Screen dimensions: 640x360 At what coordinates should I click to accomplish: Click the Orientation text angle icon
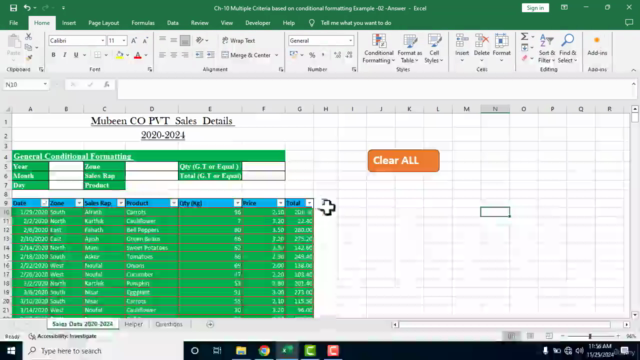[x=200, y=40]
